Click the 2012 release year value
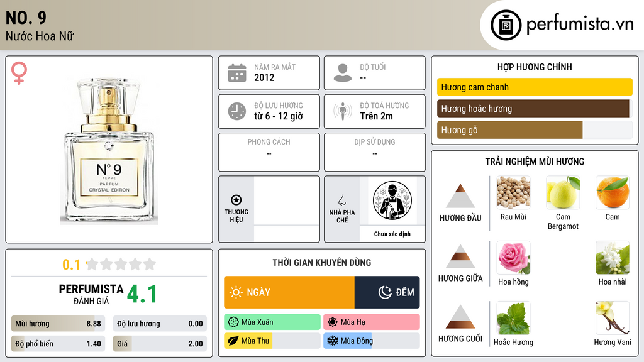This screenshot has height=362, width=644. [x=264, y=77]
